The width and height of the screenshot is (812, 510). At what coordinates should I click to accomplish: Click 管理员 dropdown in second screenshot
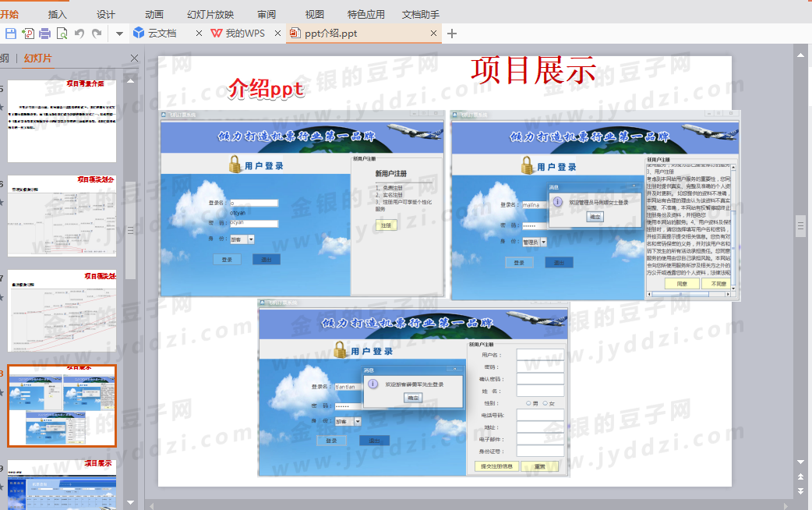tap(535, 242)
